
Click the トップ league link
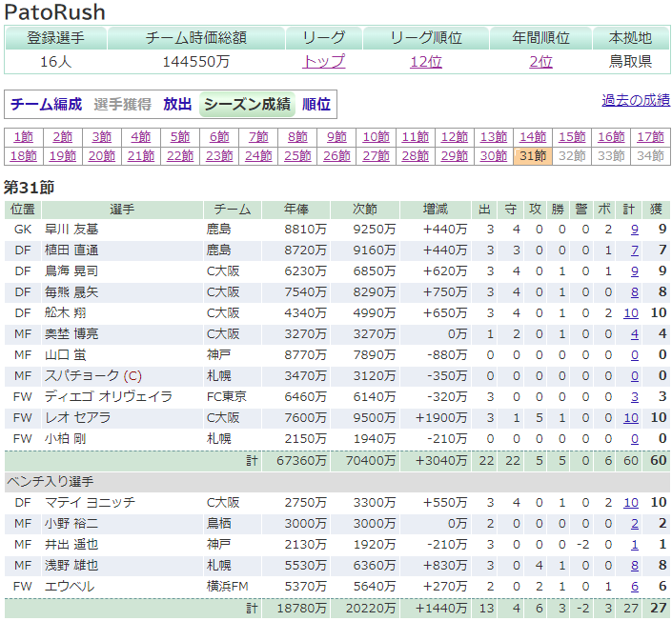(x=323, y=62)
